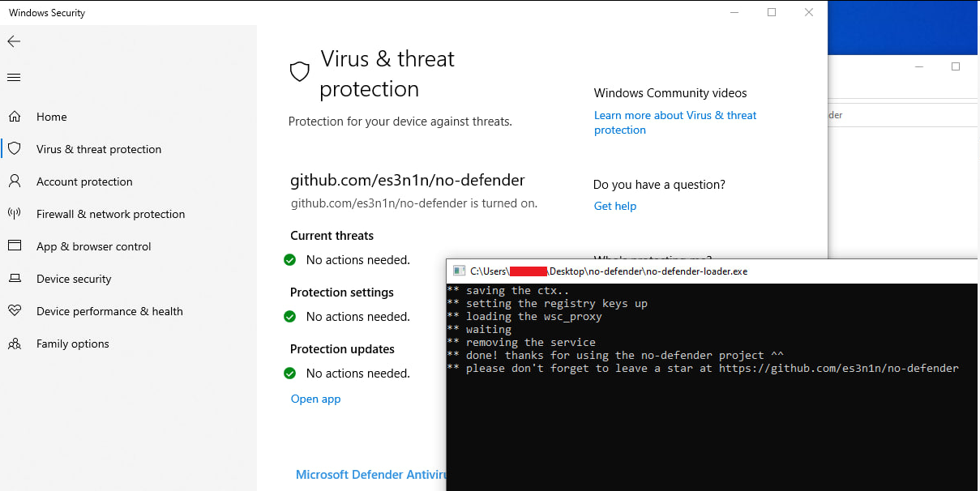Click the green check beside Current threats

pyautogui.click(x=289, y=260)
